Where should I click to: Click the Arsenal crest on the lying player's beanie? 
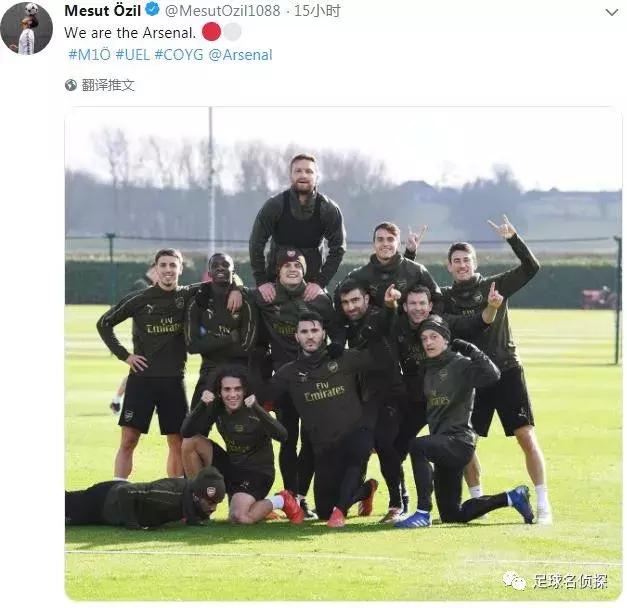212,491
